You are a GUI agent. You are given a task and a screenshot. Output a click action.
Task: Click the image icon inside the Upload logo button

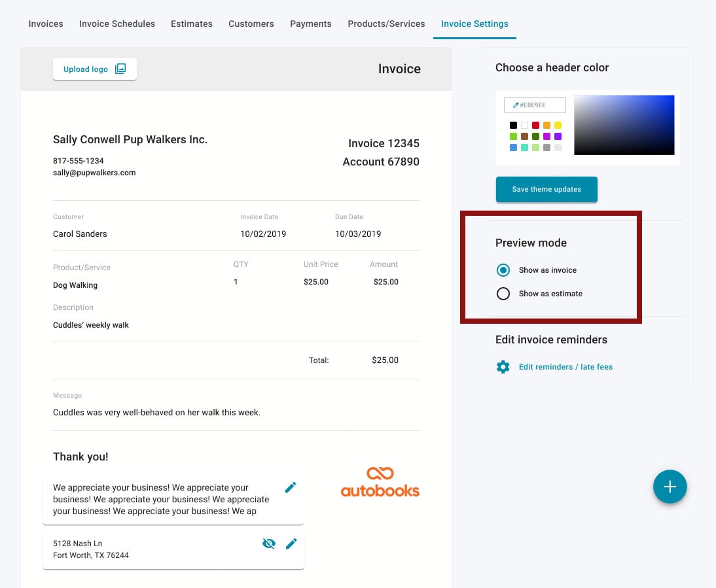click(120, 68)
